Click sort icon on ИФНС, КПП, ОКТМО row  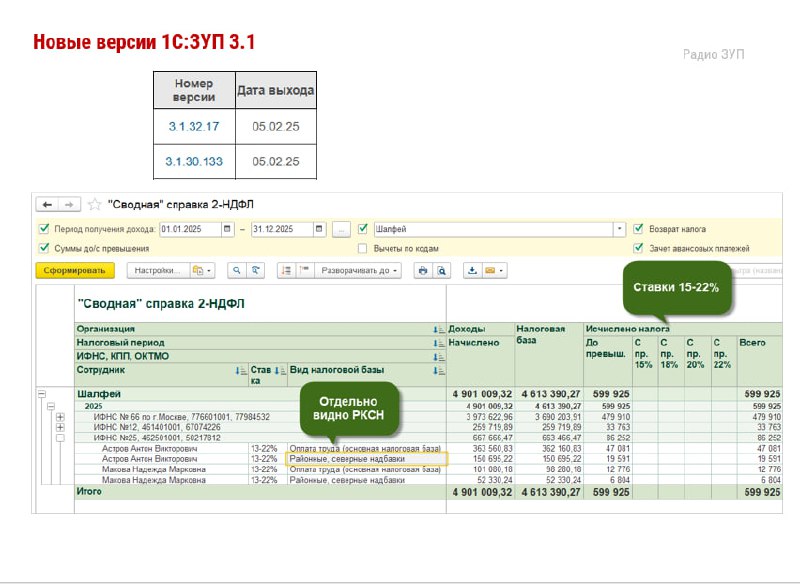point(438,357)
